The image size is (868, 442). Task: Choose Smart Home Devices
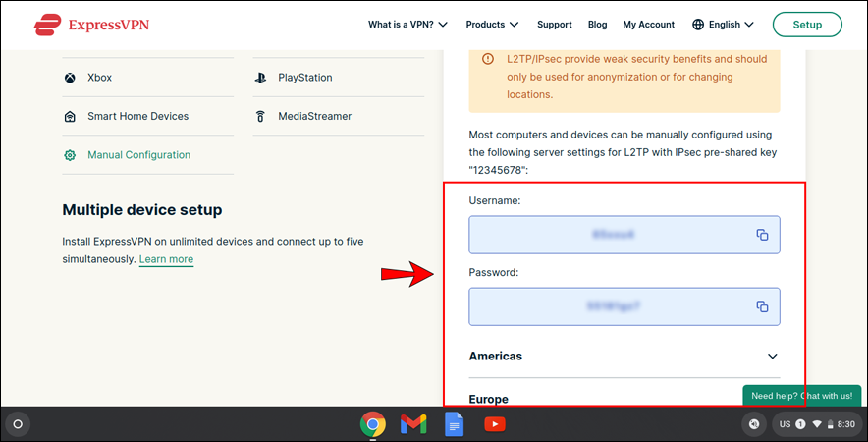point(148,116)
